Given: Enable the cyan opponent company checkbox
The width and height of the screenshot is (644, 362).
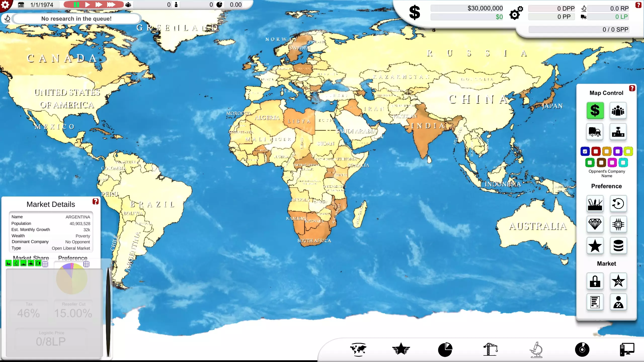Looking at the screenshot, I should [623, 163].
